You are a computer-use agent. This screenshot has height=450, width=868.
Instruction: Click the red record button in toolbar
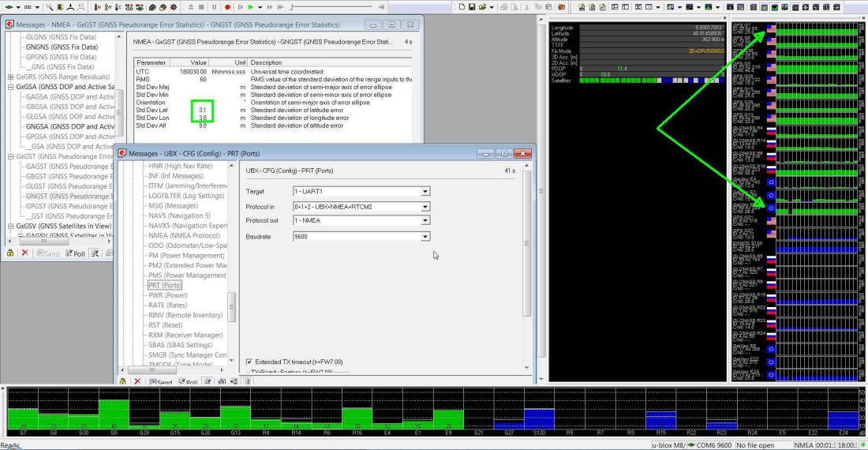(226, 7)
